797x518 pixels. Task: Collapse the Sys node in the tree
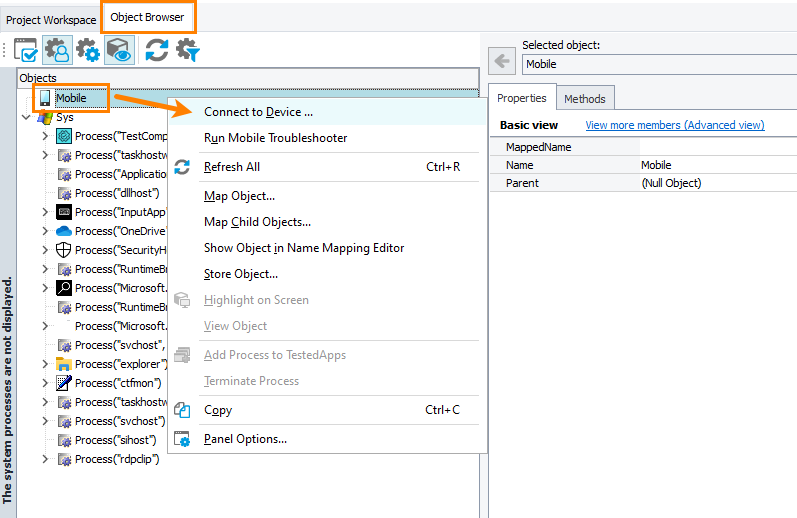click(x=27, y=117)
